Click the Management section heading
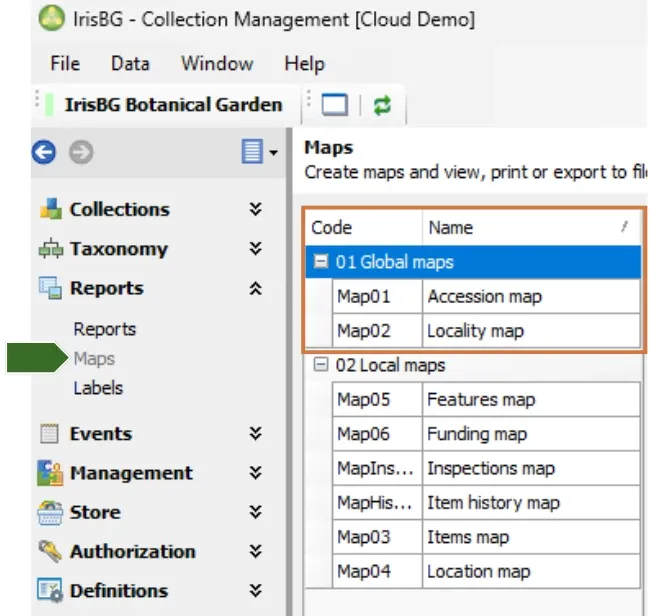The width and height of the screenshot is (650, 616). pyautogui.click(x=131, y=473)
